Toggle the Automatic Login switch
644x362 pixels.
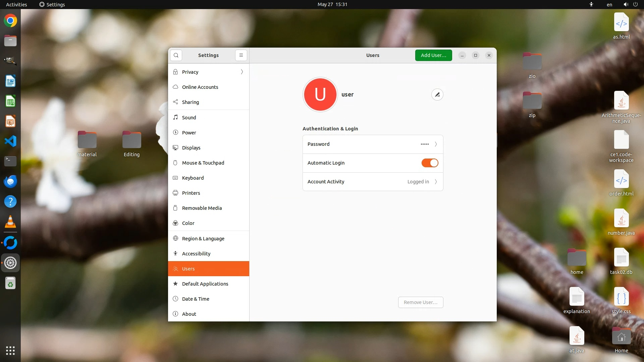pos(430,163)
